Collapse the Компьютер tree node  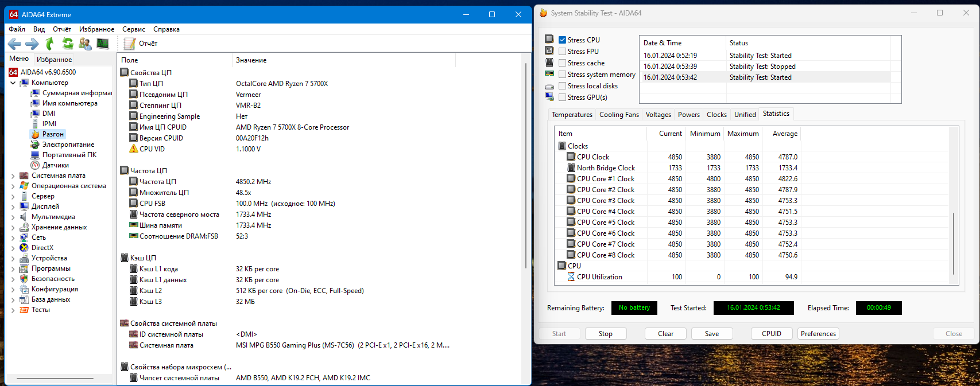[13, 83]
